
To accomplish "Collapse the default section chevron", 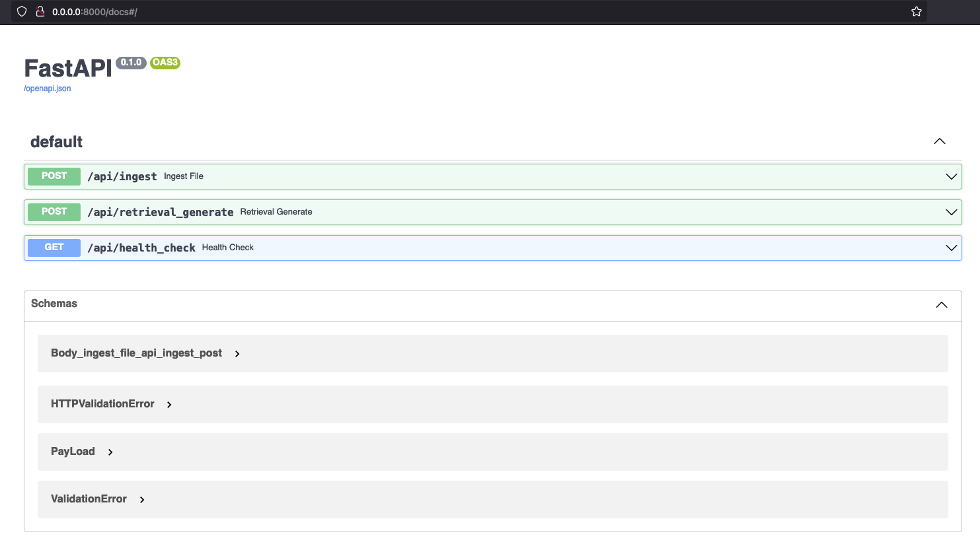I will coord(940,141).
